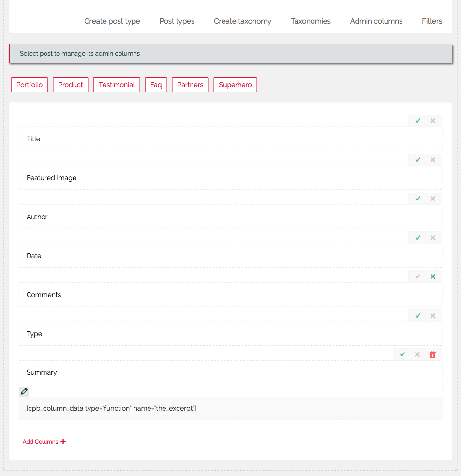Click the checkmark above the Summary column

tap(402, 354)
